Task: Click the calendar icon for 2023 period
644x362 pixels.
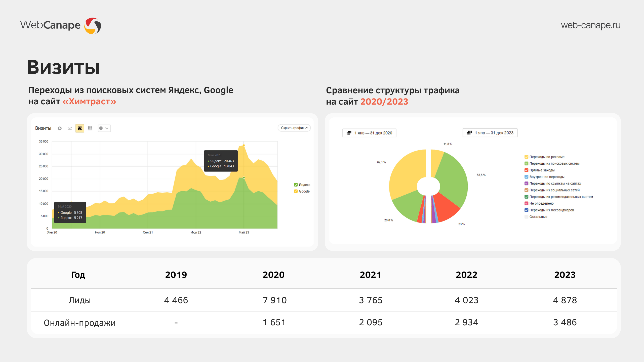Action: tap(469, 133)
